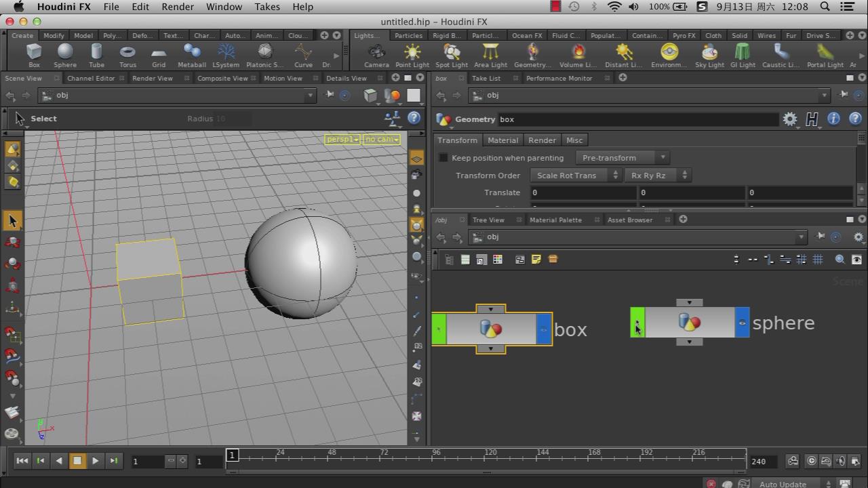Open the Render menu
The height and width of the screenshot is (488, 868).
click(x=178, y=7)
